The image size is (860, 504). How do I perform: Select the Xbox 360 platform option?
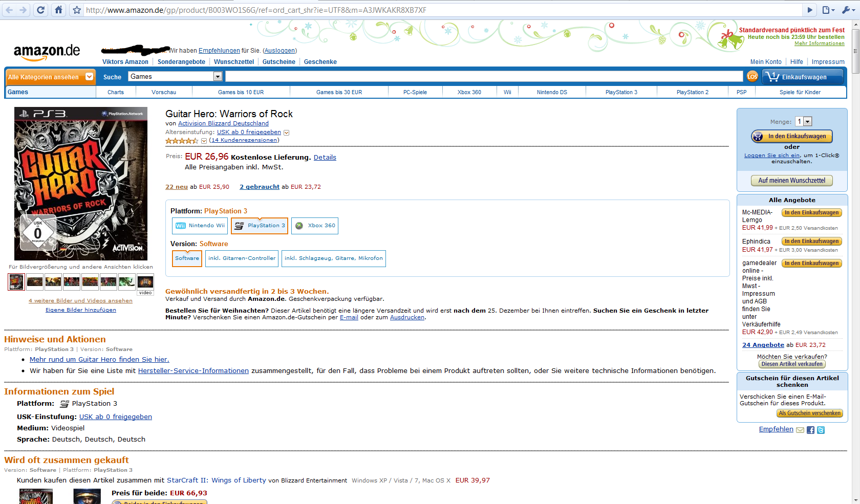pos(315,226)
